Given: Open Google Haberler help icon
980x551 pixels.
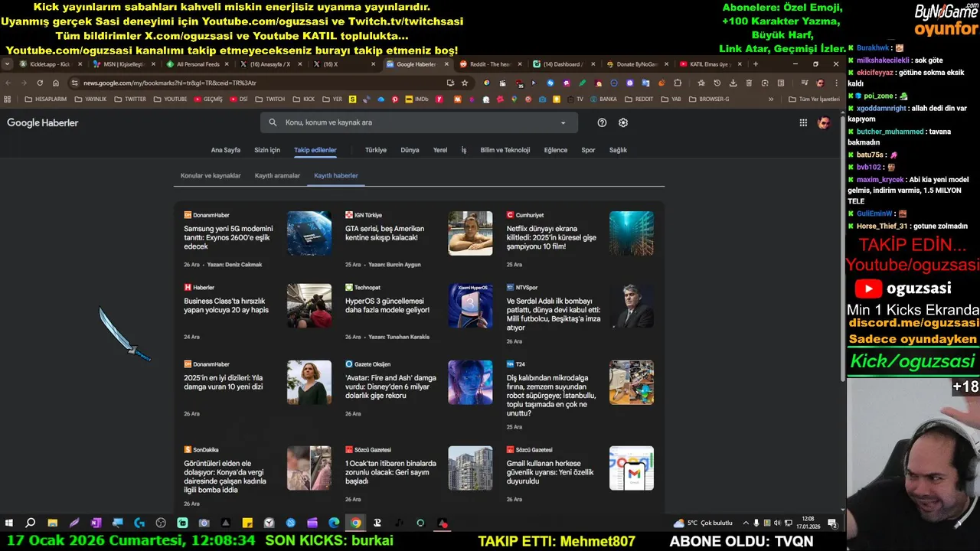Looking at the screenshot, I should [x=602, y=122].
